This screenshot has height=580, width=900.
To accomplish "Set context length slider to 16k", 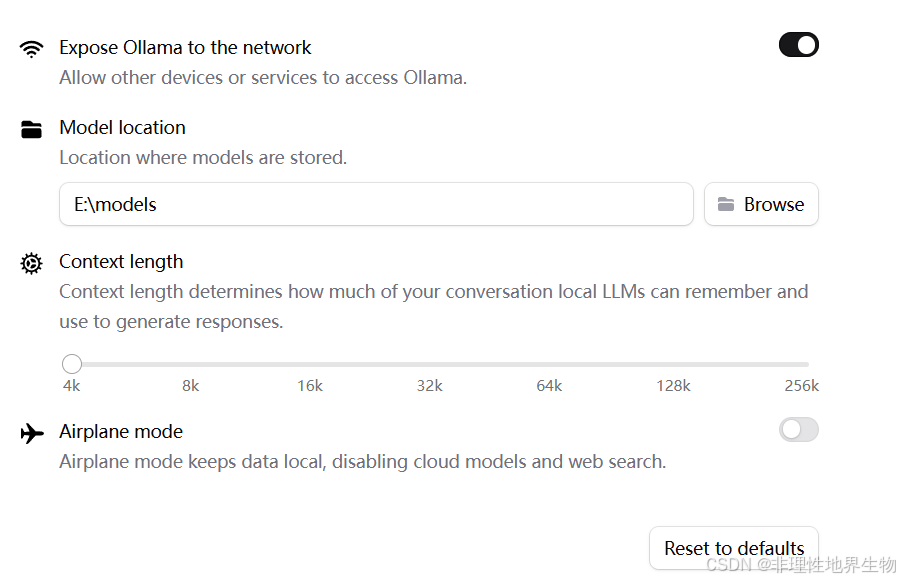I will (310, 364).
